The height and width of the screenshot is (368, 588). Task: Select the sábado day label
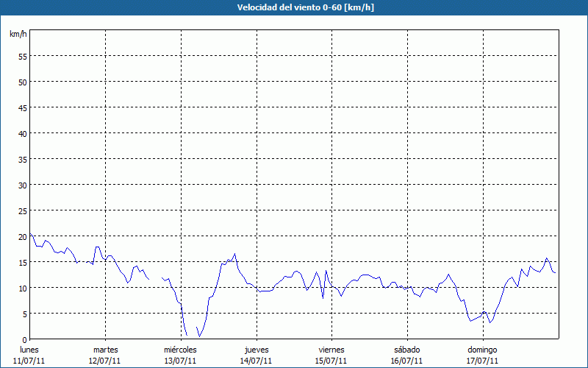click(406, 350)
